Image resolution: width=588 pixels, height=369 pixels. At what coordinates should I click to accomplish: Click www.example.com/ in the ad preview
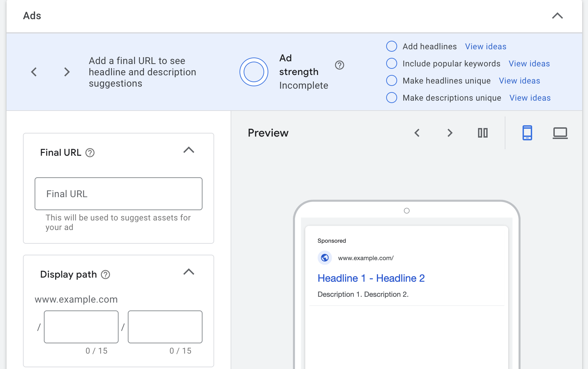[366, 258]
